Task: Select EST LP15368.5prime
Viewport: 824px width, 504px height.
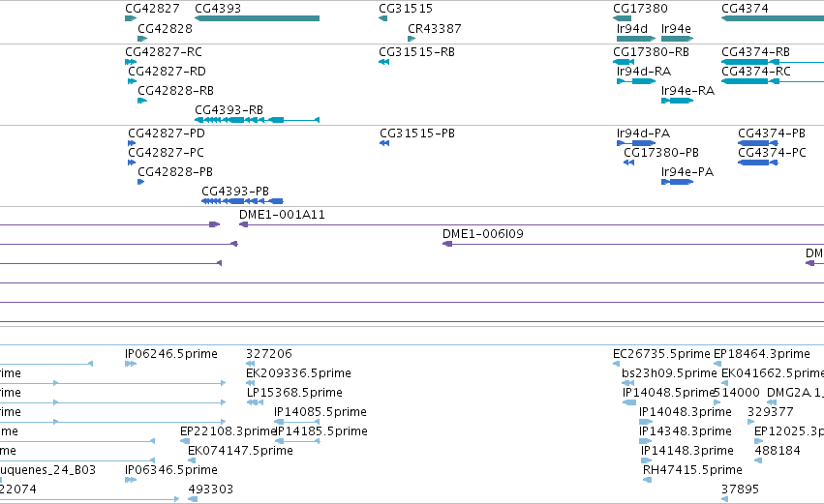Action: (x=294, y=393)
